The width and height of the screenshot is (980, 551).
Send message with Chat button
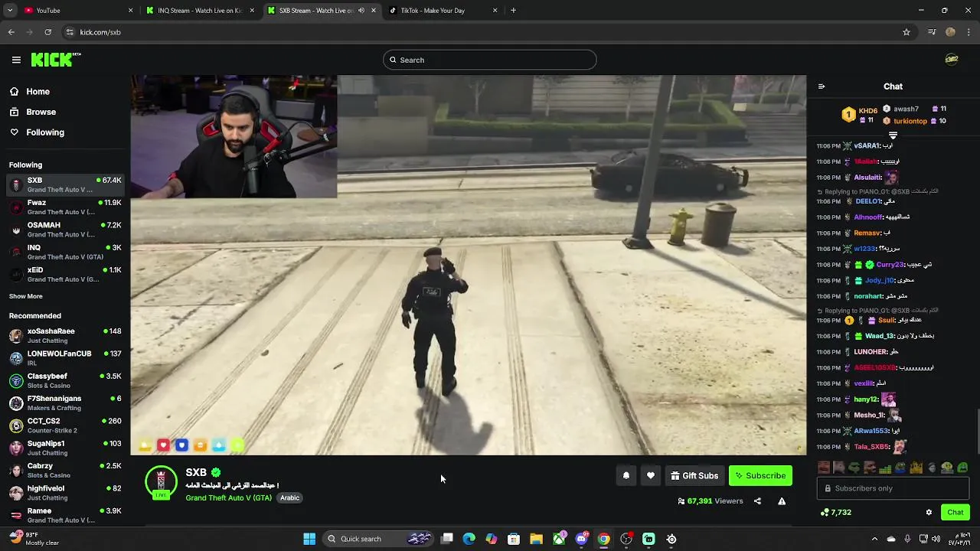point(955,512)
